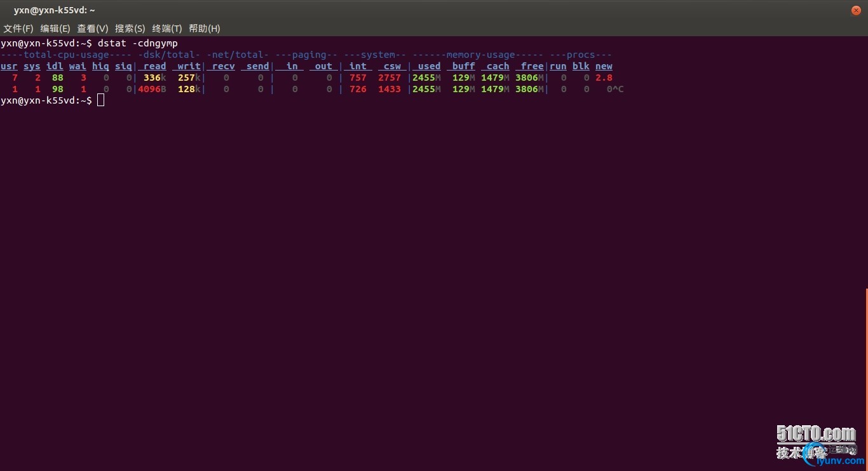Click the idl column header
The height and width of the screenshot is (471, 868).
point(55,66)
